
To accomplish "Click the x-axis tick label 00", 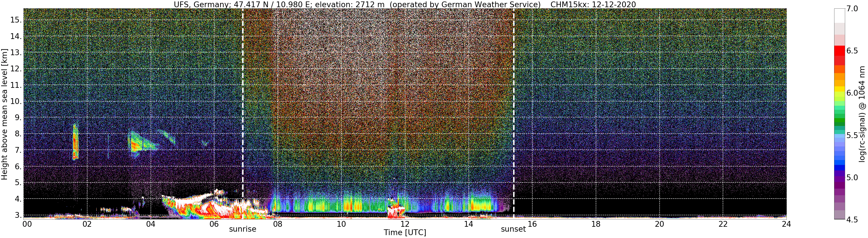I will click(x=27, y=224).
